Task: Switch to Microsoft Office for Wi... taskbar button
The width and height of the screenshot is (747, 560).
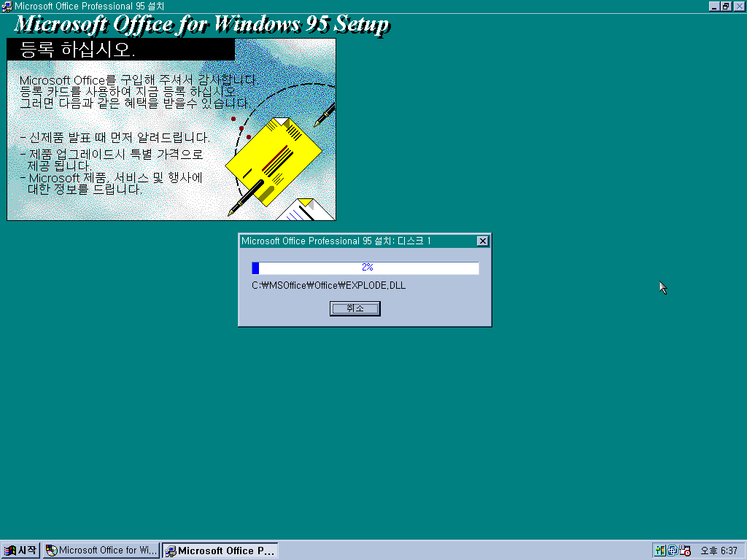Action: (101, 551)
